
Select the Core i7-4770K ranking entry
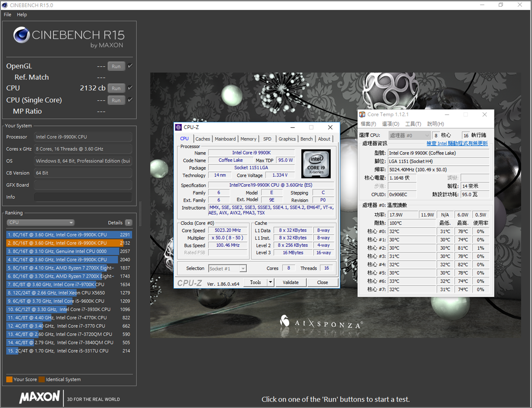pos(69,318)
